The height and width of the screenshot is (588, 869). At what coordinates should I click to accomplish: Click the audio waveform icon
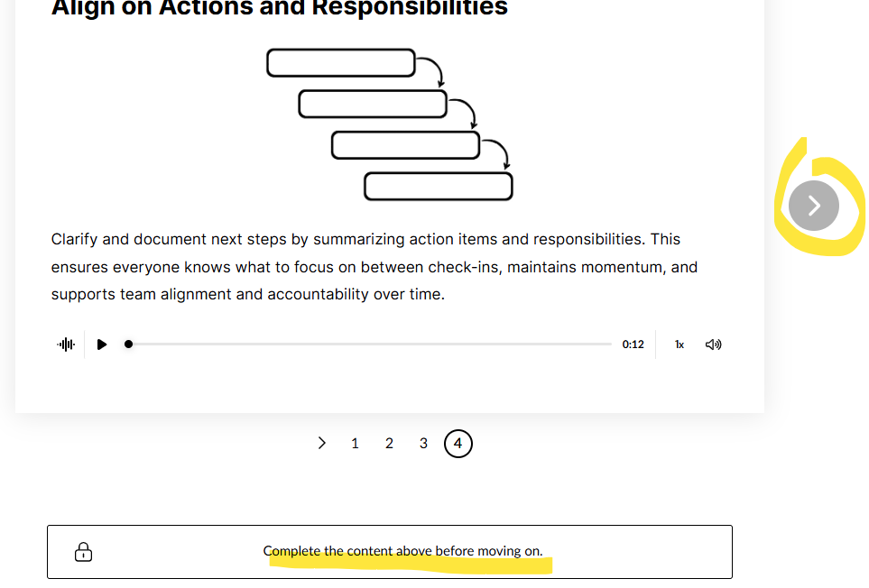pyautogui.click(x=66, y=345)
